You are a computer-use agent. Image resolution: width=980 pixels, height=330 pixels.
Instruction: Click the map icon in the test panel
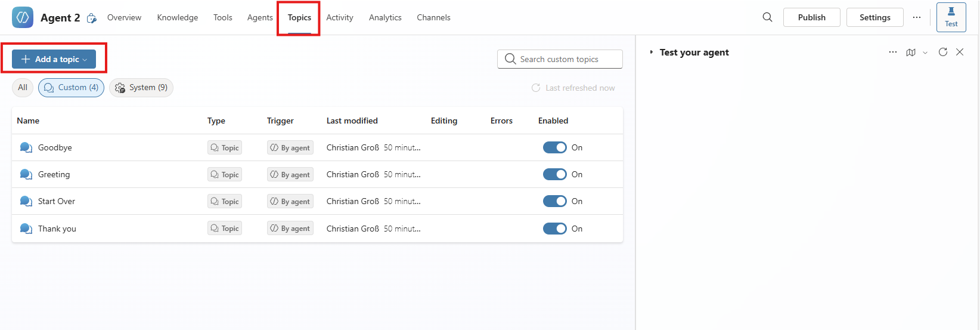[911, 53]
